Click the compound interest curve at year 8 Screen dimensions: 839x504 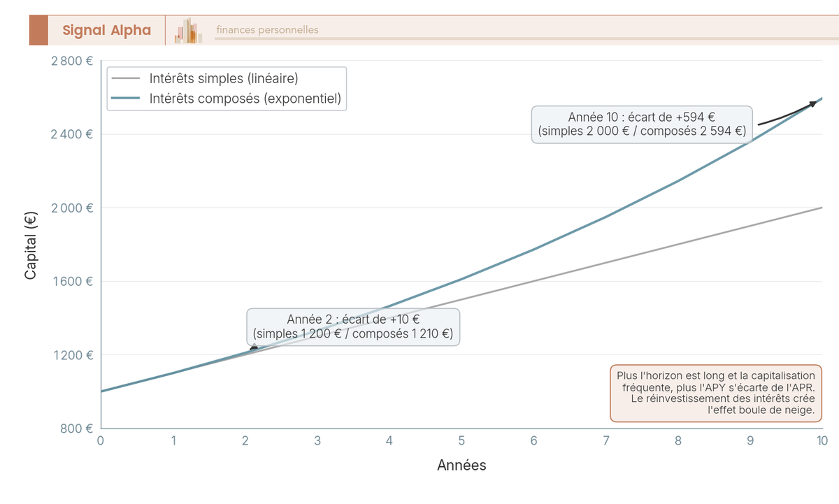(x=678, y=181)
